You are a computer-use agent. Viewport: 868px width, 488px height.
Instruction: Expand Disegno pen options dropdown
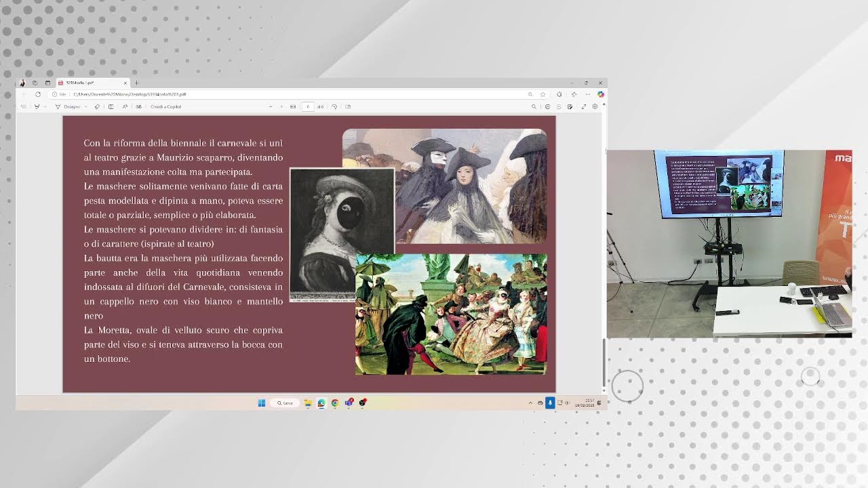[x=85, y=106]
